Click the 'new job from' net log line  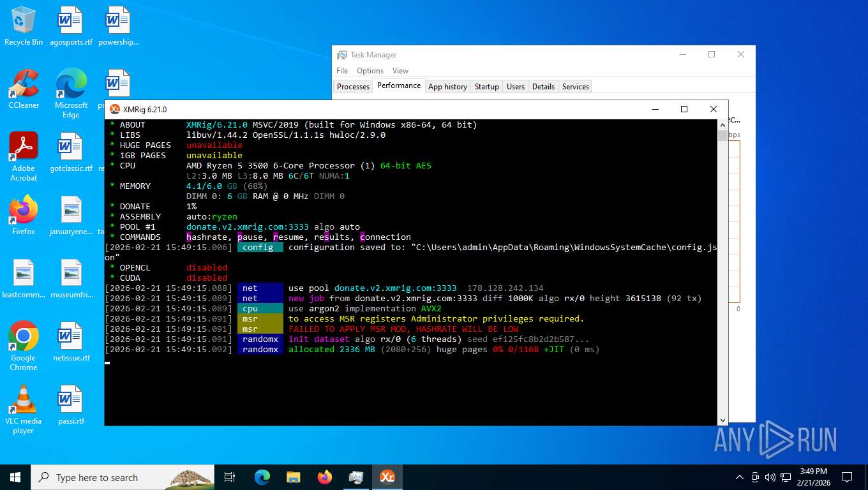(495, 299)
